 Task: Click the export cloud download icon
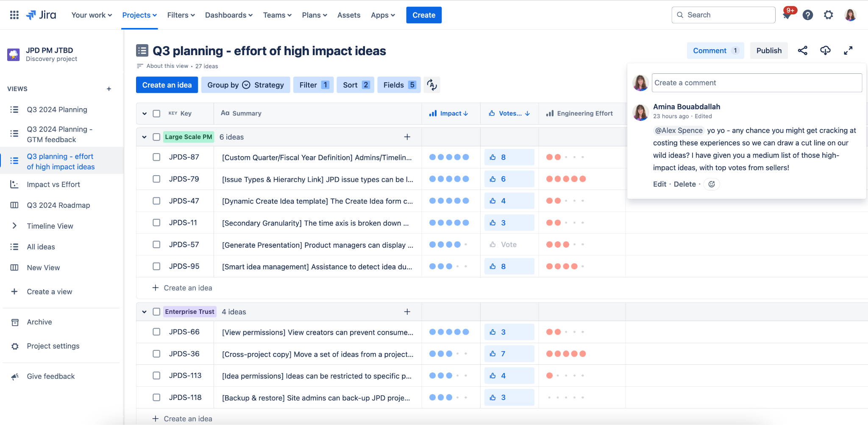pyautogui.click(x=825, y=51)
